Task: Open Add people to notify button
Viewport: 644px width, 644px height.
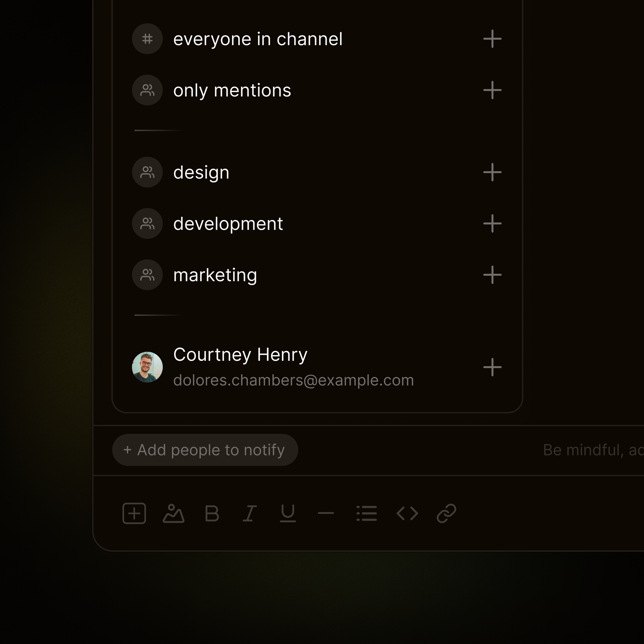Action: point(205,450)
